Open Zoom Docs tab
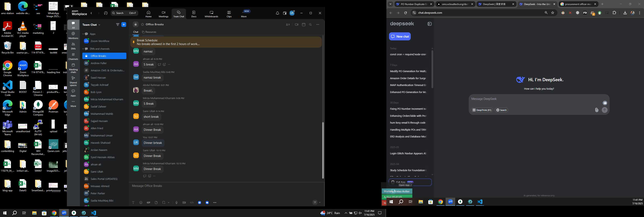Screen dimensions: 644x217 194,14
